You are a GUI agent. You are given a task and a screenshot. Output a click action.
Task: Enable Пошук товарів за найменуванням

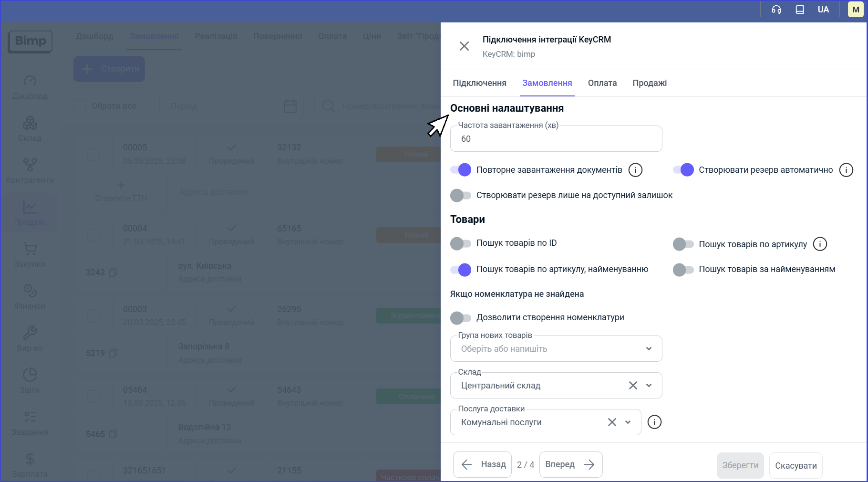point(683,270)
